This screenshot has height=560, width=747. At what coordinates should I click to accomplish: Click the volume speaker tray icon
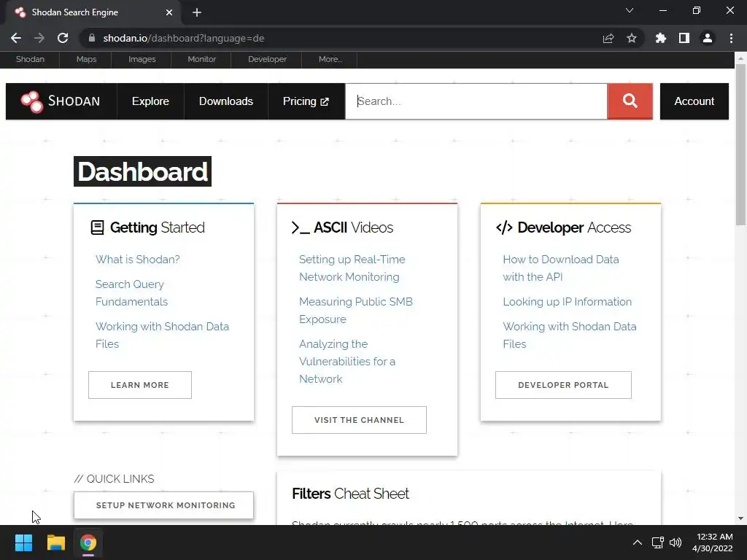tap(675, 542)
